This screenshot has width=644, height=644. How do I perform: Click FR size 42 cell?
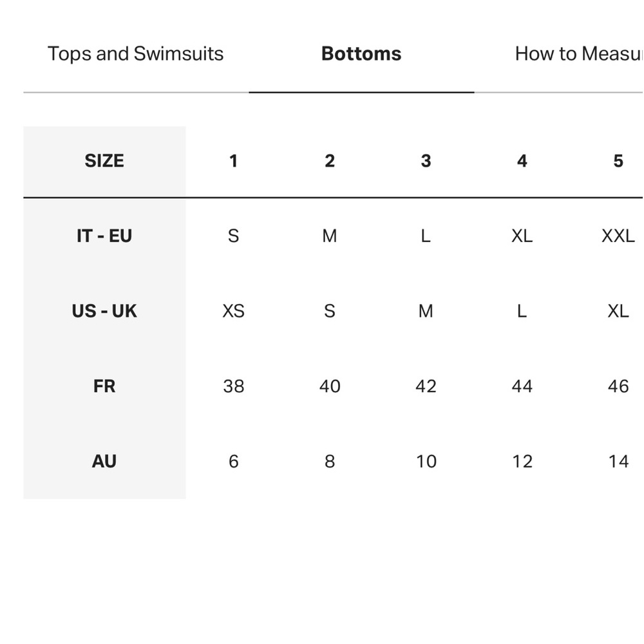click(x=426, y=386)
